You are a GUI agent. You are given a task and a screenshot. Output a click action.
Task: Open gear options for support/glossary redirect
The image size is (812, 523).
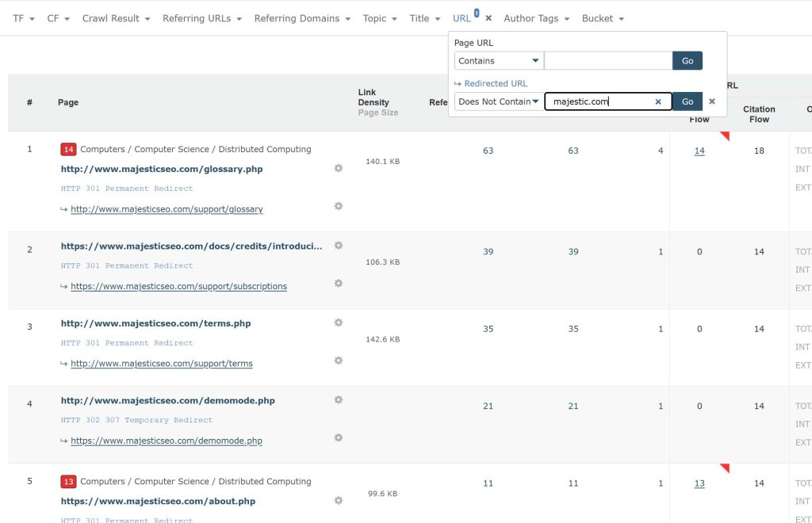[338, 206]
